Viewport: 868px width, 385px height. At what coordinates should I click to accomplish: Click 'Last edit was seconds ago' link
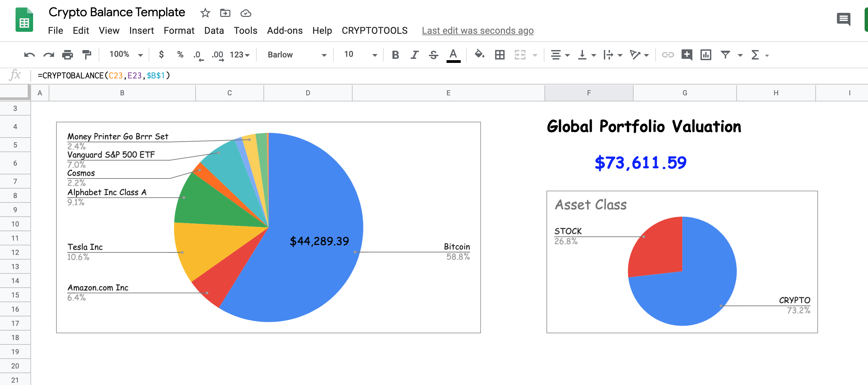pos(478,31)
